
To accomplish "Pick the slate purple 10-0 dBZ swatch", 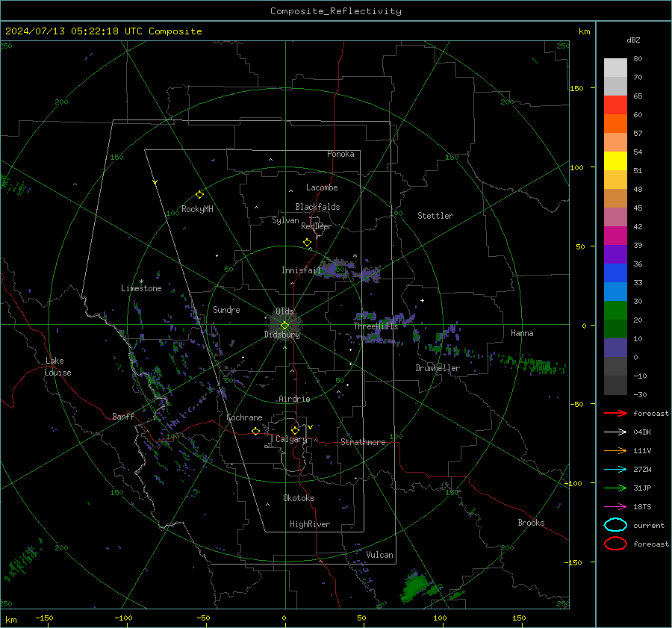I will [615, 348].
